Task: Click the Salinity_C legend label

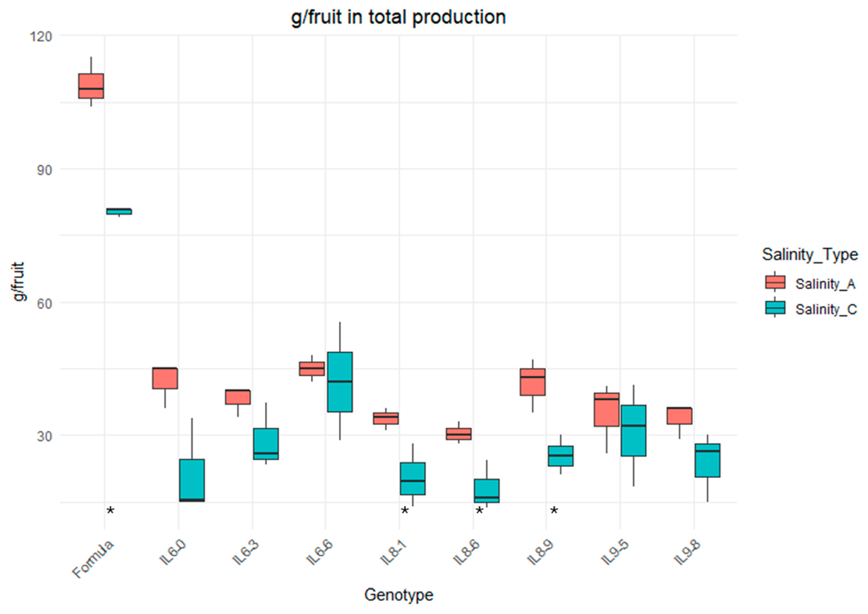Action: pyautogui.click(x=826, y=309)
